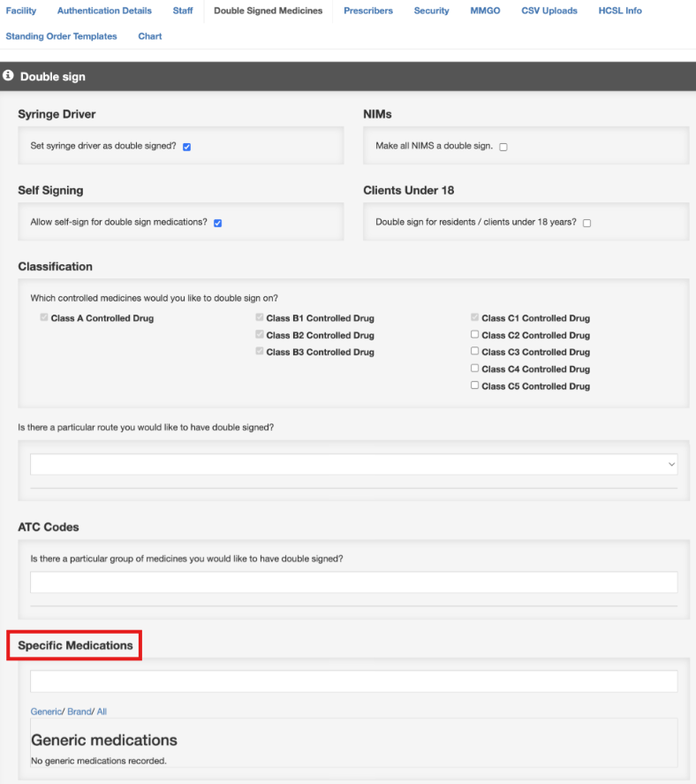
Task: Click the info icon beside Double sign header
Action: pyautogui.click(x=8, y=76)
